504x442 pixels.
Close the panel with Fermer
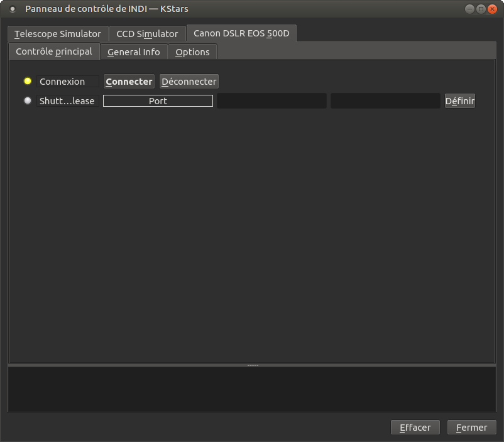(471, 428)
